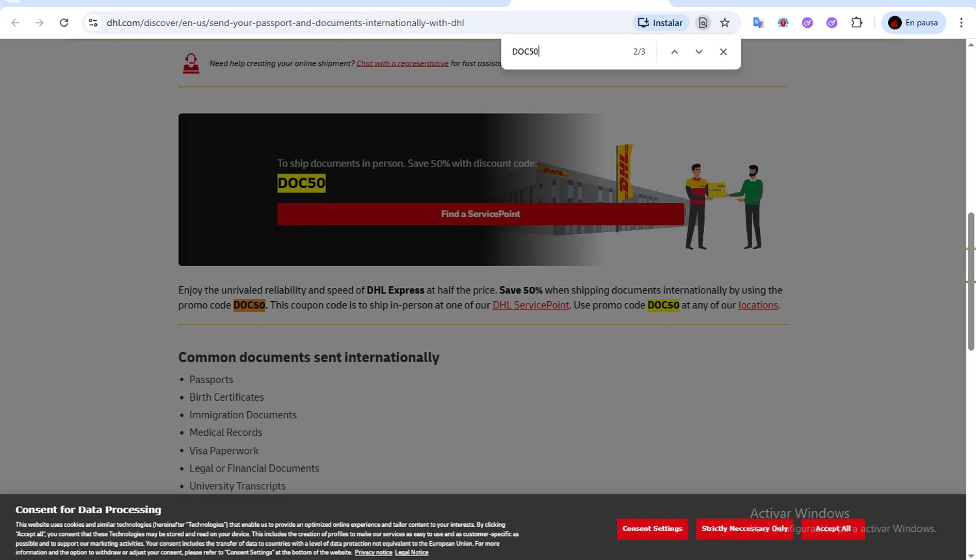Open Chrome three-dot menu
Screen dimensions: 976x560
coord(961,23)
